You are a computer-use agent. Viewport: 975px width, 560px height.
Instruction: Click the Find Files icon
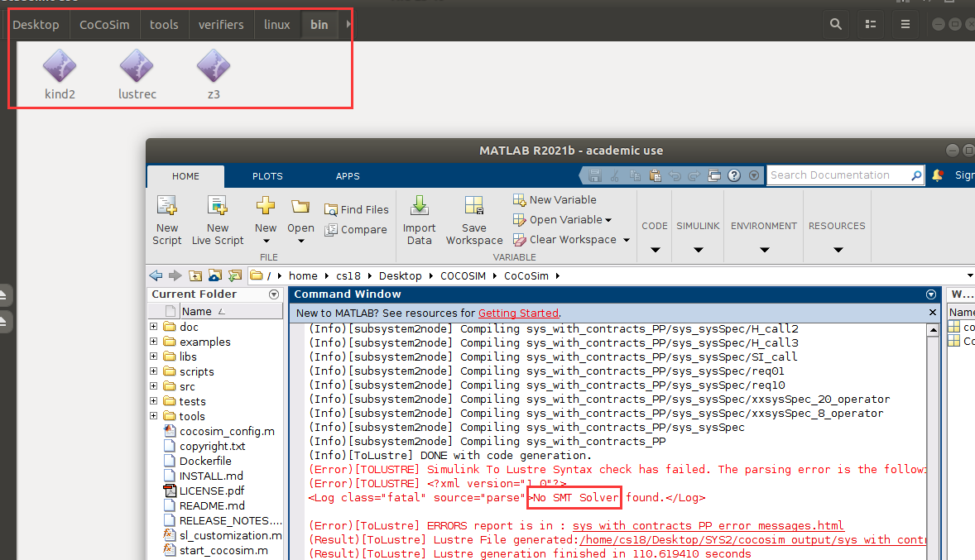point(357,208)
